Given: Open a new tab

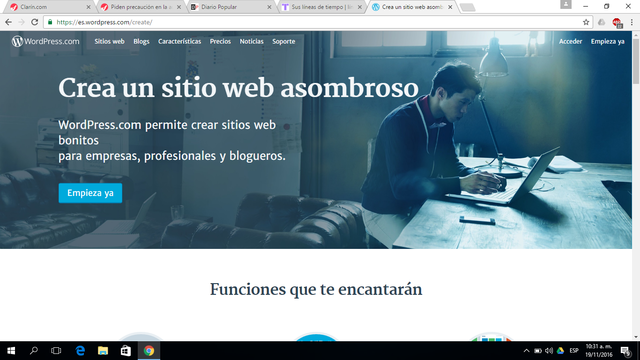Looking at the screenshot, I should (x=467, y=7).
